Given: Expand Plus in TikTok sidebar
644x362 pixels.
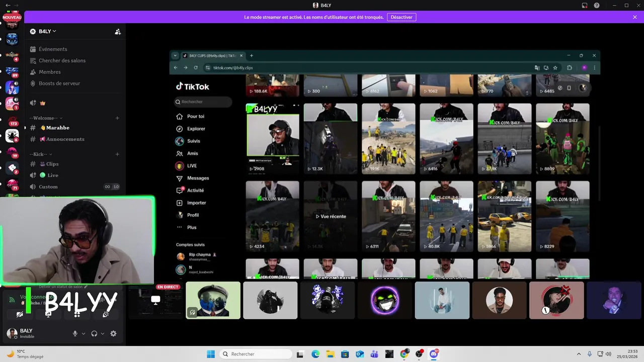Looking at the screenshot, I should click(x=192, y=227).
